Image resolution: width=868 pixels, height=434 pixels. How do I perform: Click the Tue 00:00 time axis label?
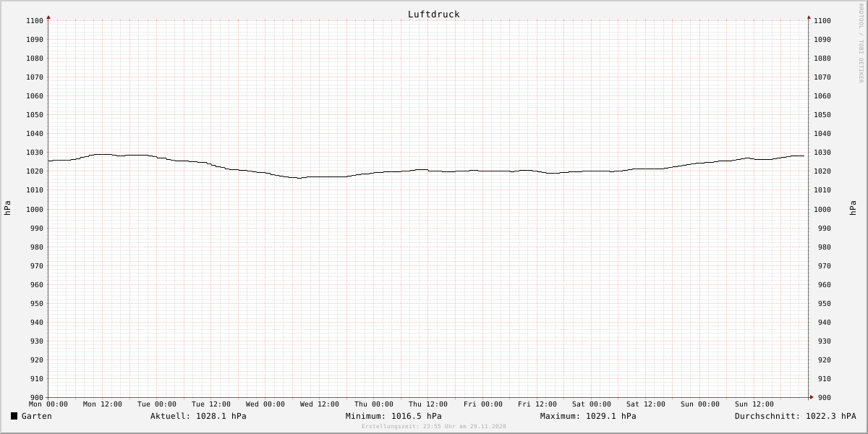(157, 404)
